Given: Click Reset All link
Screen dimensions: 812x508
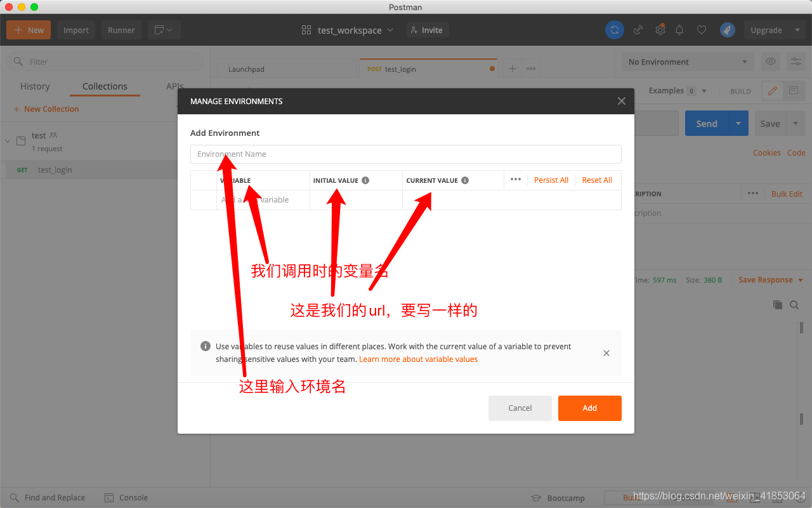Looking at the screenshot, I should click(x=597, y=180).
